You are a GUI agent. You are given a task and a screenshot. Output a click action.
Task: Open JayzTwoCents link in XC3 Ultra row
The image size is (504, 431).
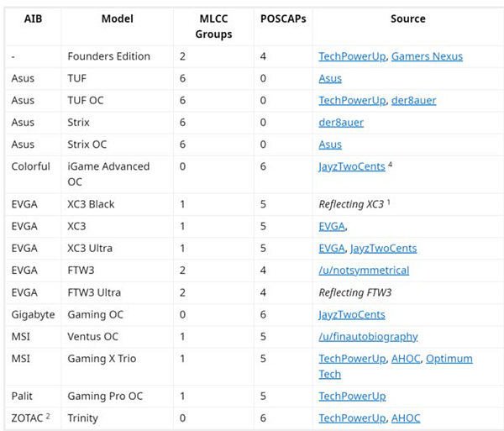pyautogui.click(x=383, y=248)
